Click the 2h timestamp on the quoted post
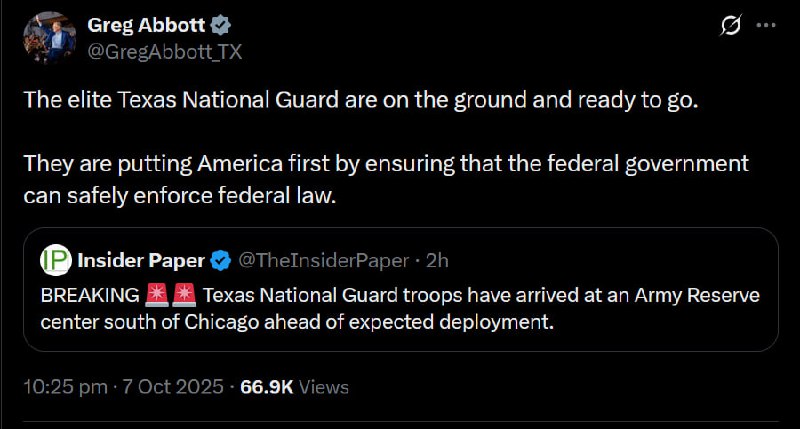Image resolution: width=800 pixels, height=429 pixels. click(x=437, y=261)
